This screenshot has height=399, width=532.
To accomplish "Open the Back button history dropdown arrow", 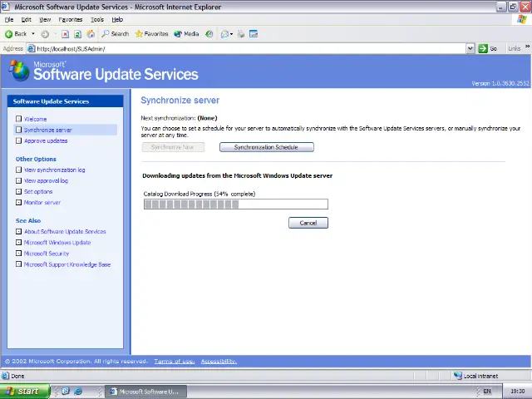I will 33,33.
